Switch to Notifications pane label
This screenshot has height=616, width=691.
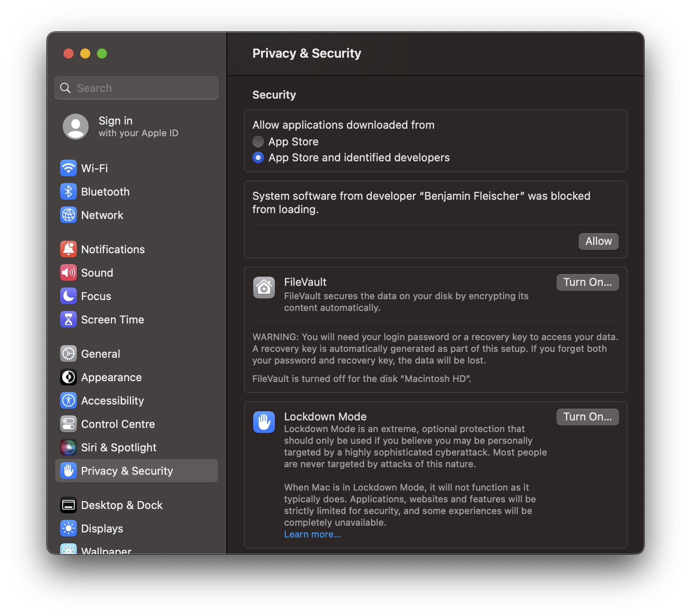point(113,249)
